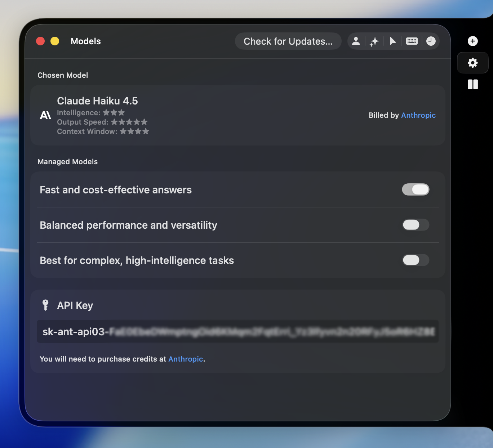Screen dimensions: 493x448
Task: Click the Context Window star rating
Action: click(x=134, y=131)
